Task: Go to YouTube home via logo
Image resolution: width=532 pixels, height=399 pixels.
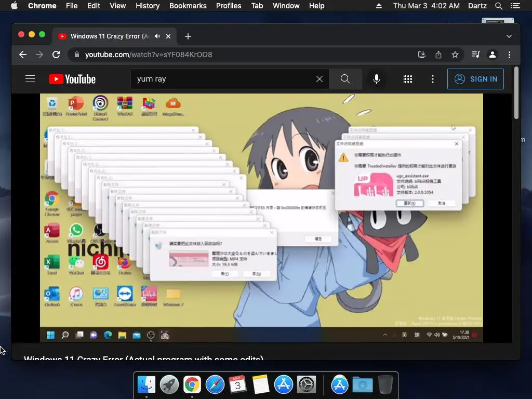Action: [x=72, y=79]
